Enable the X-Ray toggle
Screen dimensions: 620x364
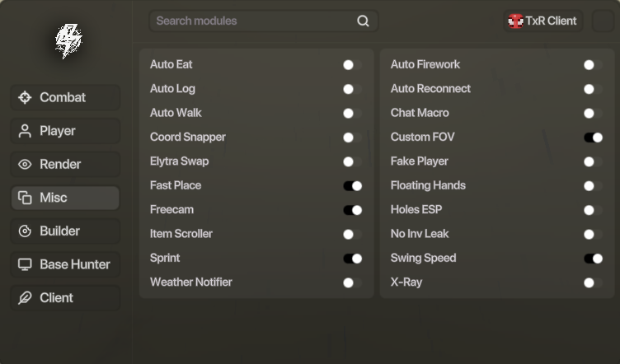(594, 282)
